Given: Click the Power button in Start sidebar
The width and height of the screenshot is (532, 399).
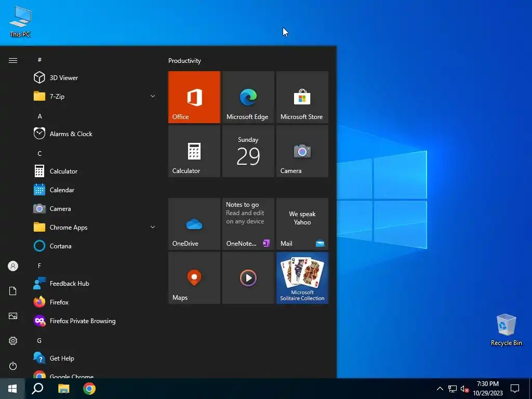Looking at the screenshot, I should coord(13,366).
